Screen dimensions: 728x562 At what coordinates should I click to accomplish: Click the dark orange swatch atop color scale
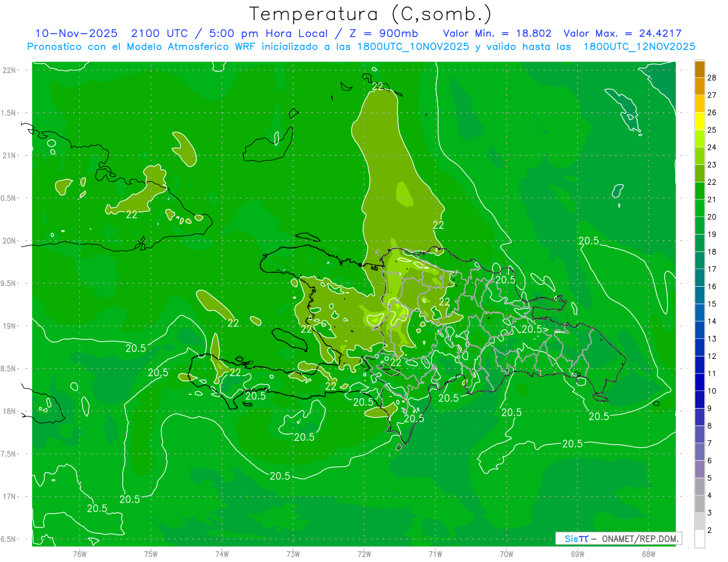click(699, 69)
